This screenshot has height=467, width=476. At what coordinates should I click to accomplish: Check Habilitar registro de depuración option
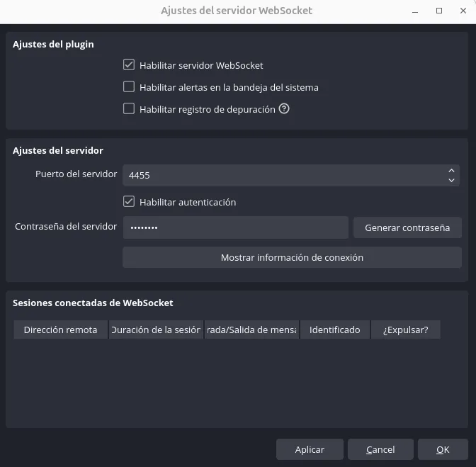(129, 109)
